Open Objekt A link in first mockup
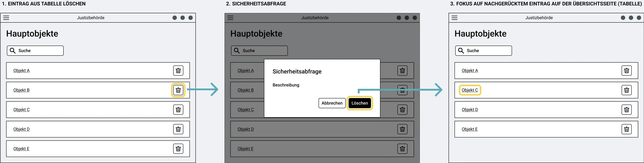This screenshot has height=163, width=644. coord(22,71)
